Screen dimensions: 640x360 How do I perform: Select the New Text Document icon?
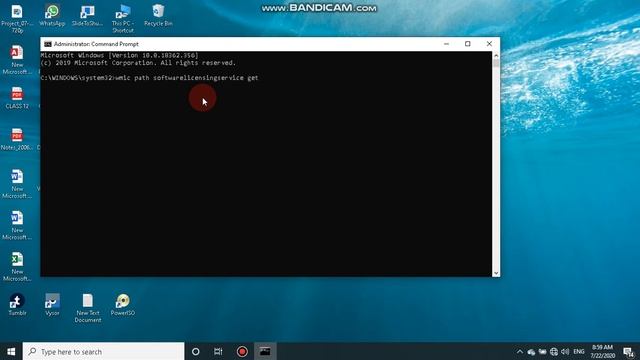point(88,308)
